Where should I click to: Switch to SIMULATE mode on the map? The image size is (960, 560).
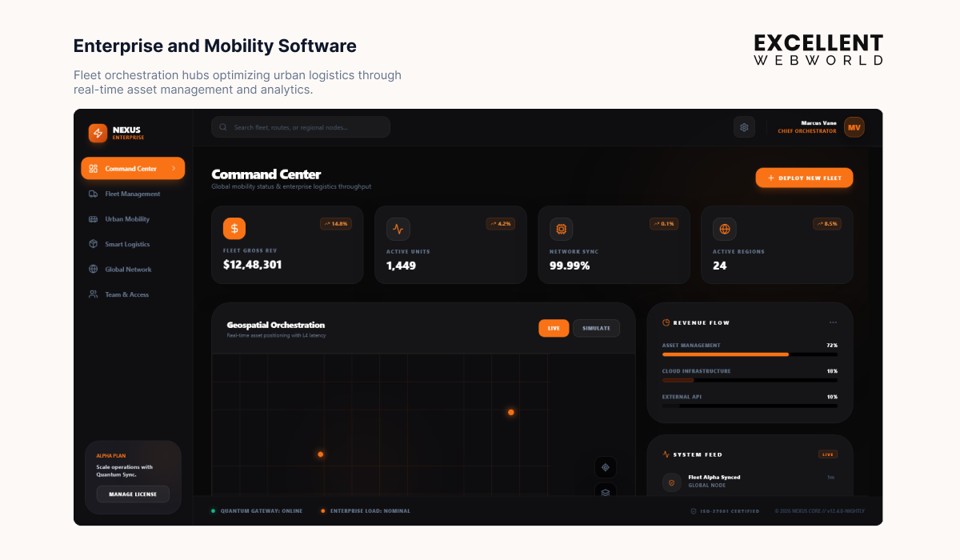596,328
